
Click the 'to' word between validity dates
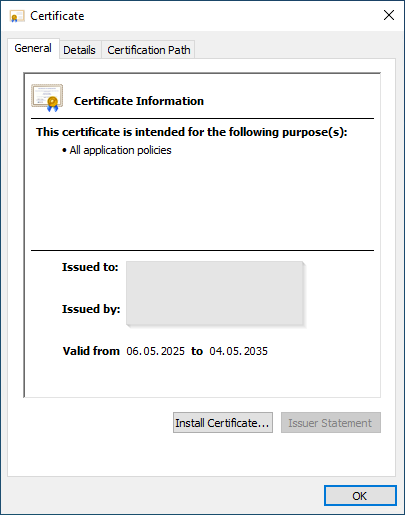coord(197,351)
